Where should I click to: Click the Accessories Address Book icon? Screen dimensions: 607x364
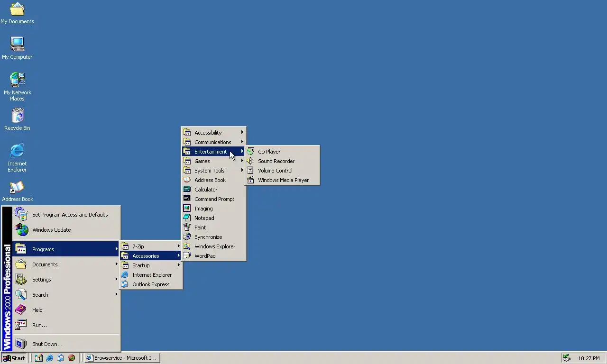(x=187, y=180)
